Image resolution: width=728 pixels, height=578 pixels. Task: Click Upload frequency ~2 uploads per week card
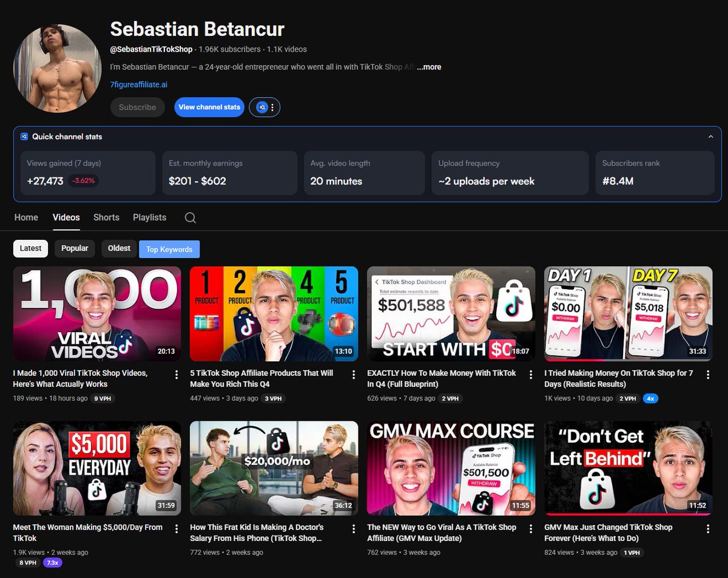point(510,173)
